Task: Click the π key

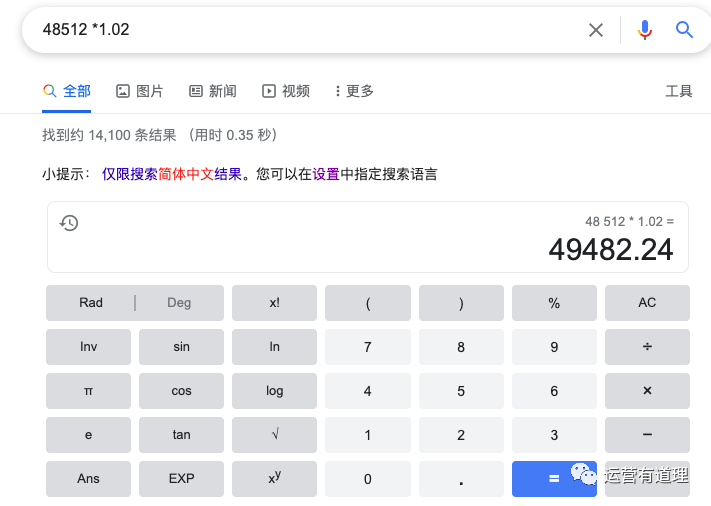Action: pos(88,391)
